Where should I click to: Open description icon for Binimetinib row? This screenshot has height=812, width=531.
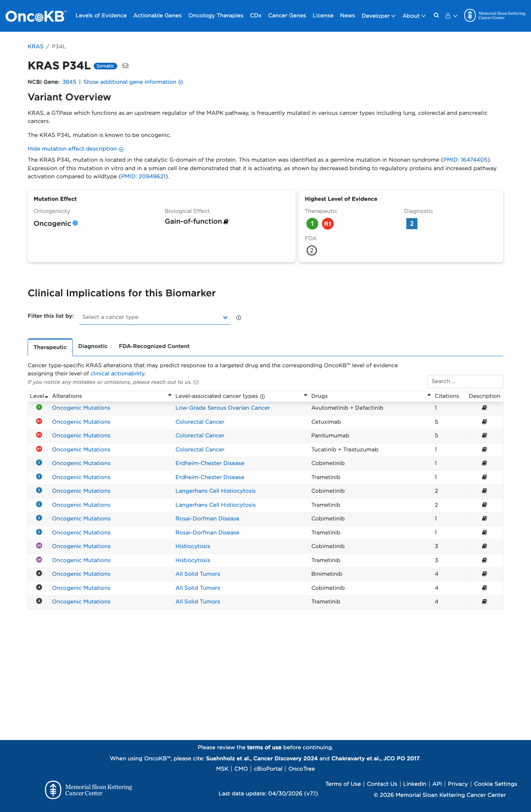[485, 574]
